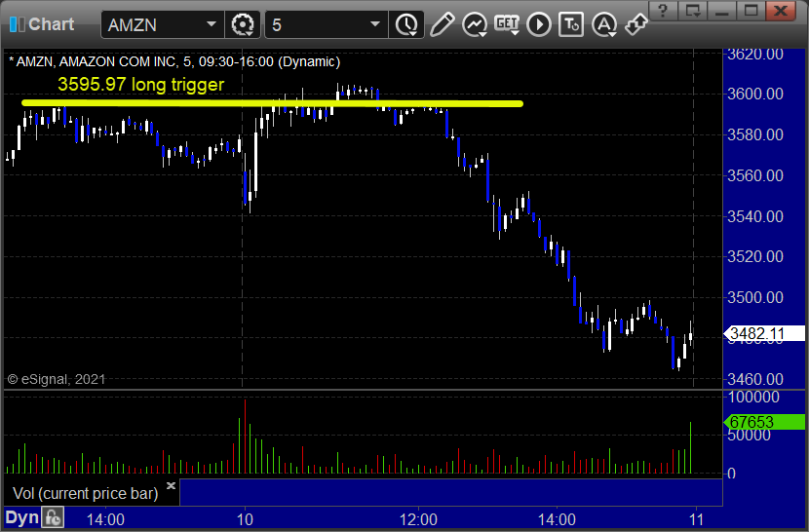
Task: Click the 100000 volume axis label
Action: pos(753,397)
